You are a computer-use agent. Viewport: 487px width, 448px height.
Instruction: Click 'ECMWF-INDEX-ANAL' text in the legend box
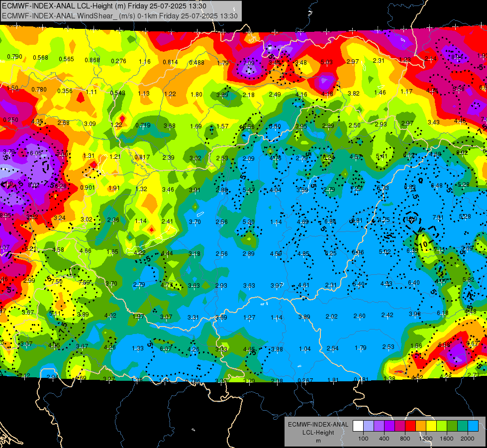click(x=318, y=425)
